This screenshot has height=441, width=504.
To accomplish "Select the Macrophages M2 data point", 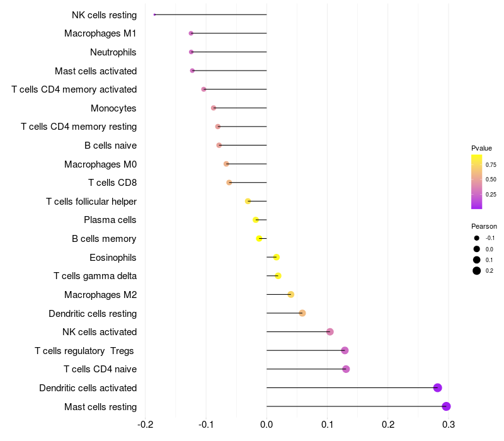I will tap(290, 294).
